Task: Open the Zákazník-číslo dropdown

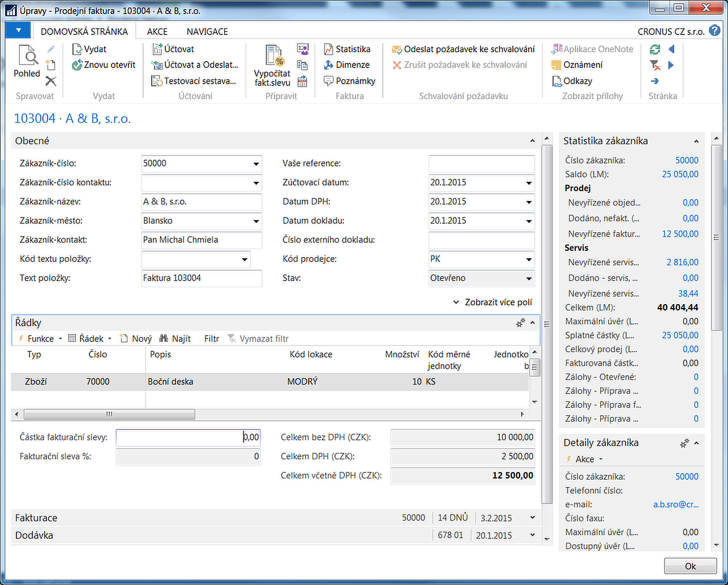Action: (255, 164)
